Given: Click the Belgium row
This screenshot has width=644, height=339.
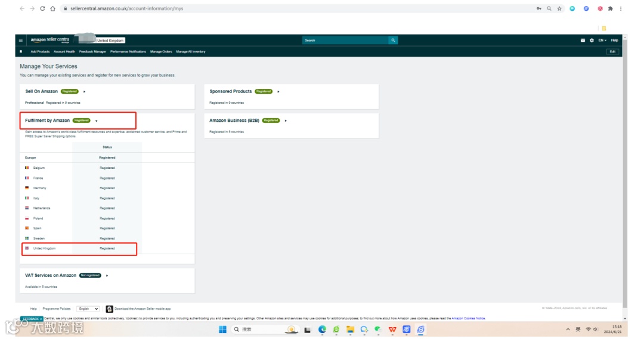Looking at the screenshot, I should [107, 168].
